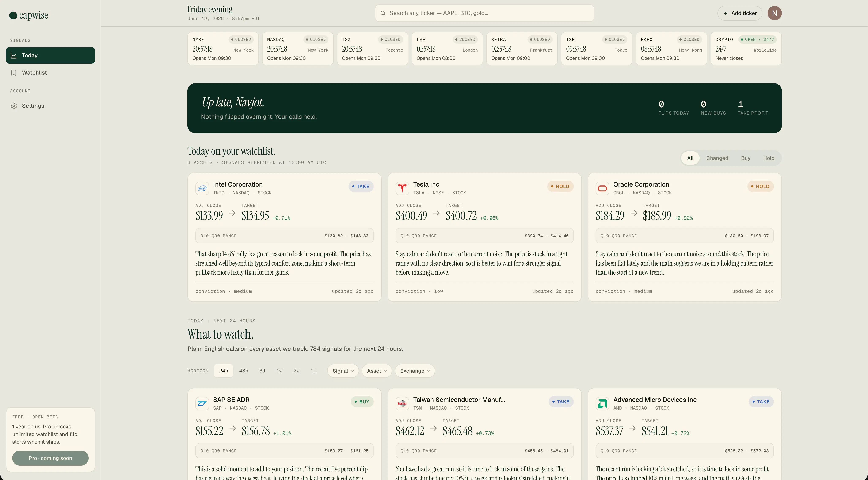This screenshot has height=480, width=868.
Task: Open the NASDAQ market card
Action: [x=298, y=49]
